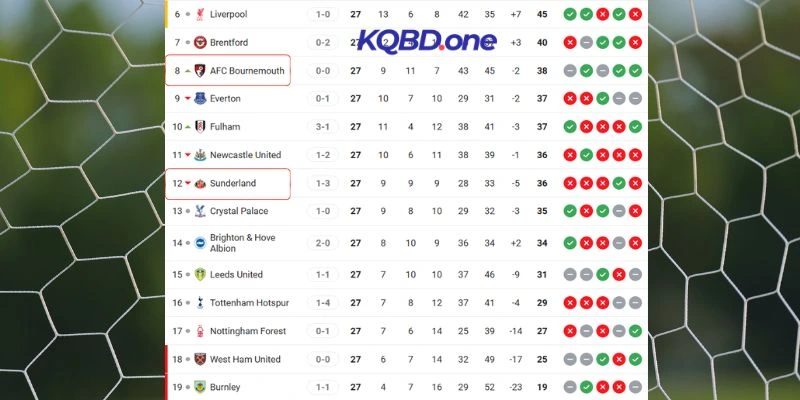
Task: Click the up arrow beside AFC Bournemouth
Action: pyautogui.click(x=187, y=71)
